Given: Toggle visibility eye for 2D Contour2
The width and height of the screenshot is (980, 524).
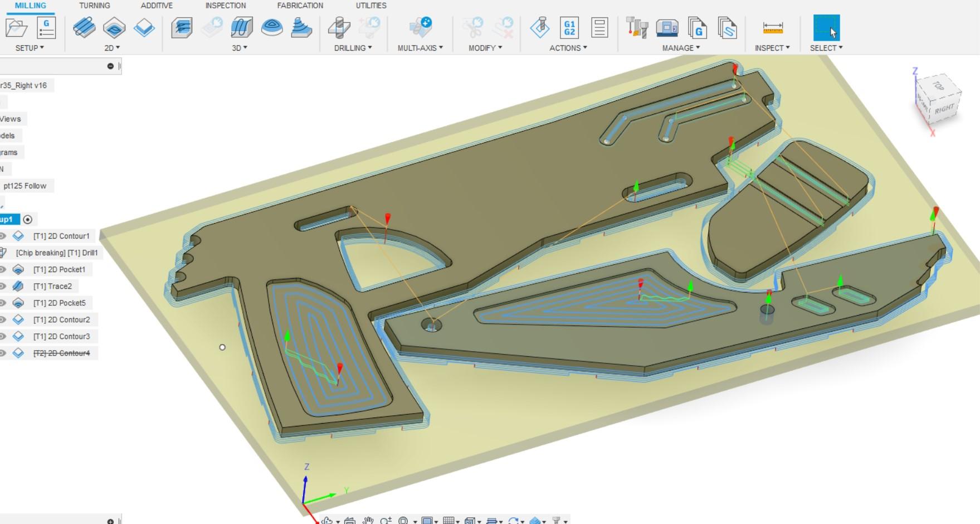Looking at the screenshot, I should click(3, 319).
